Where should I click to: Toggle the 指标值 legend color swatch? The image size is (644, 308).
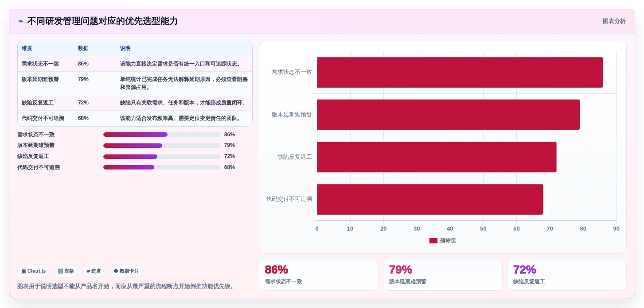(x=433, y=241)
